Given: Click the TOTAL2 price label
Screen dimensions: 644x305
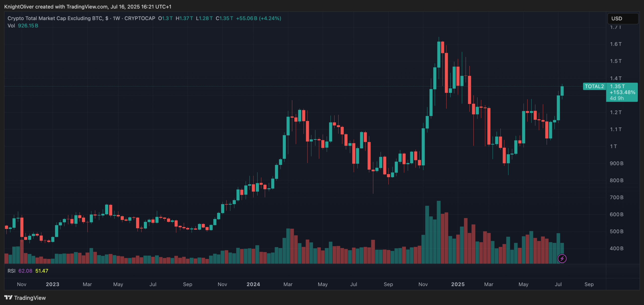Looking at the screenshot, I should point(594,86).
